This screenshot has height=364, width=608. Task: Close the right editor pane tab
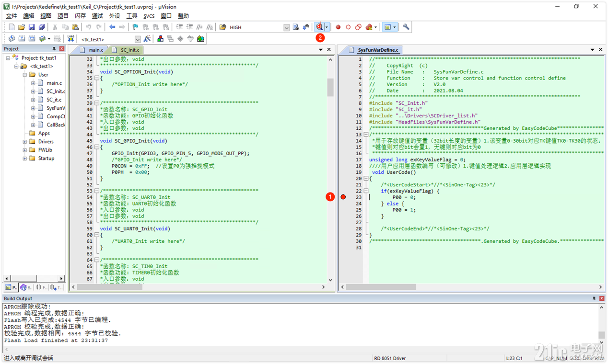click(600, 49)
